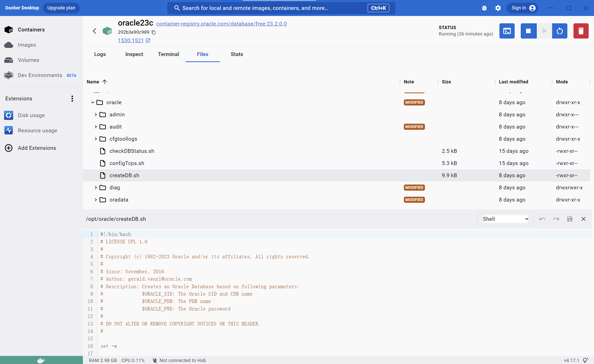The image size is (594, 364).
Task: Open the troubleshoot bug icon
Action: point(484,8)
